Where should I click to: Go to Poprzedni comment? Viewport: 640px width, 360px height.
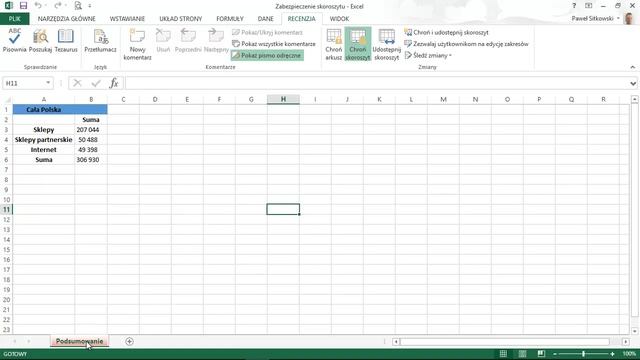(x=188, y=41)
